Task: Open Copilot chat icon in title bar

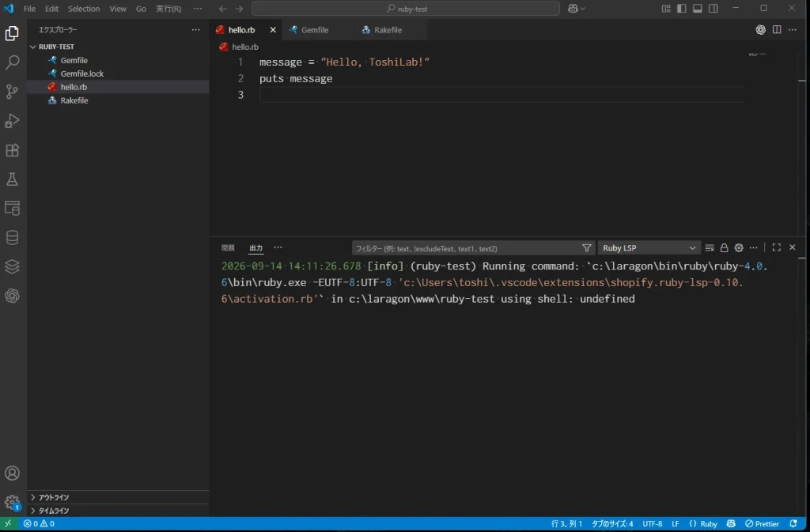Action: tap(573, 9)
